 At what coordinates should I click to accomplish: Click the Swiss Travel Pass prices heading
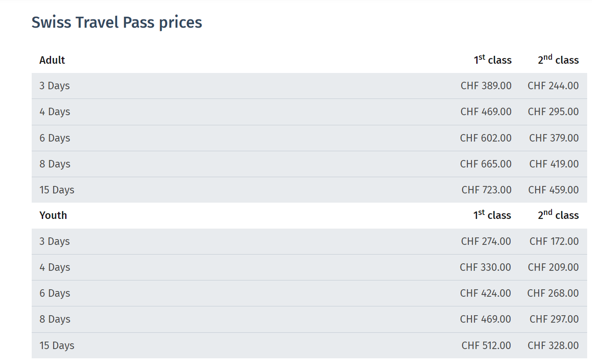(x=117, y=22)
